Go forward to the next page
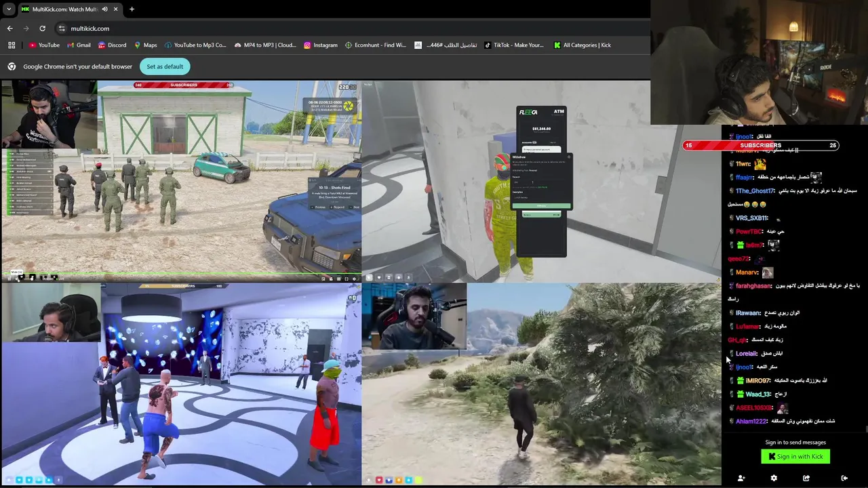The height and width of the screenshot is (488, 868). pyautogui.click(x=26, y=28)
